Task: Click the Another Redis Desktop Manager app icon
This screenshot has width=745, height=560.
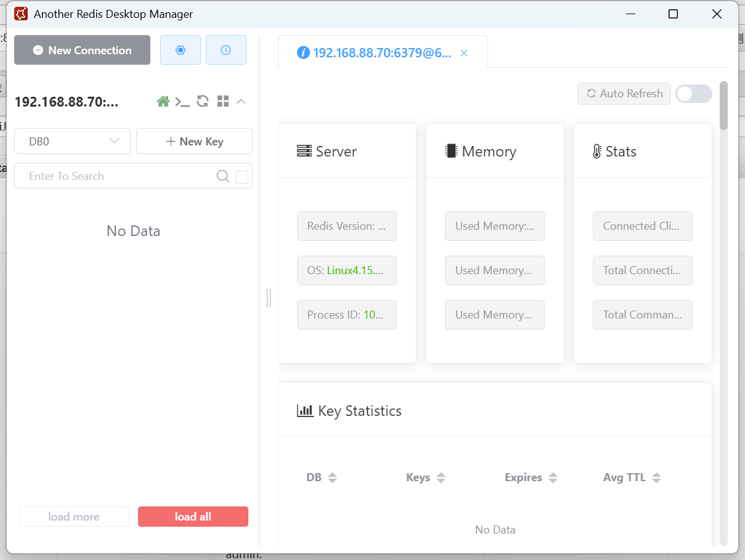Action: (21, 14)
